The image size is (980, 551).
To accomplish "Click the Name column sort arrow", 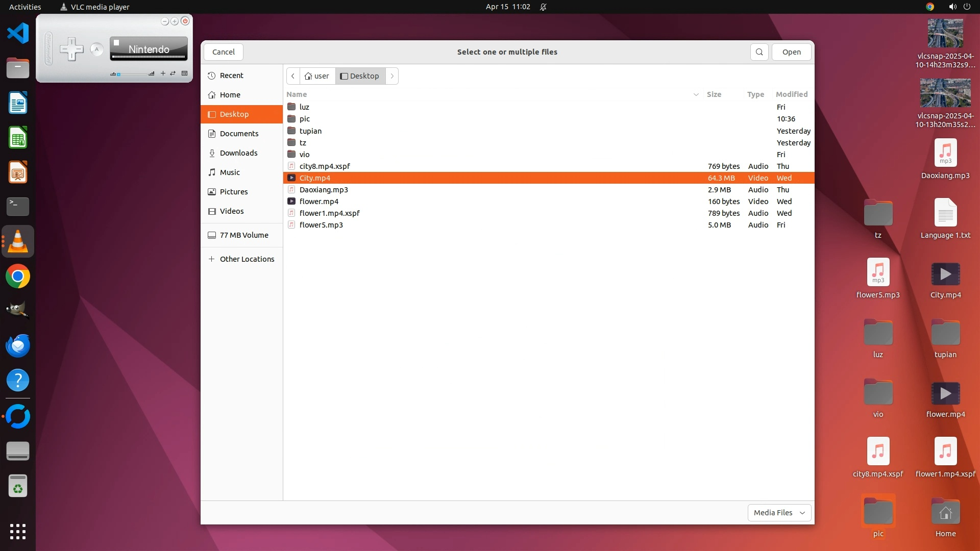I will pyautogui.click(x=696, y=94).
